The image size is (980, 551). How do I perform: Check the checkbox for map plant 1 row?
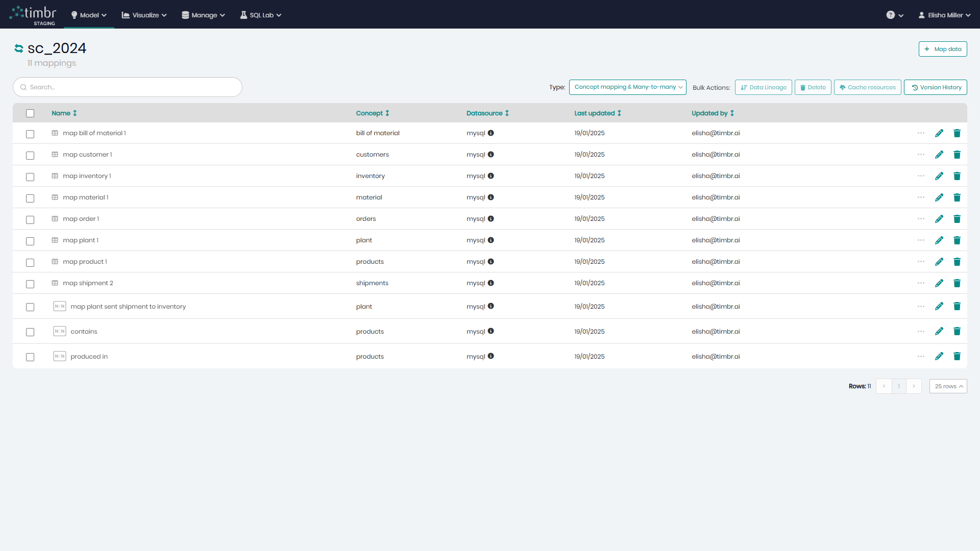(30, 241)
